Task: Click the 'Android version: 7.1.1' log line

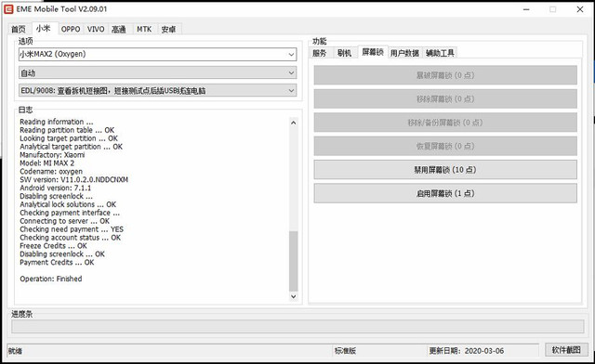Action: pyautogui.click(x=56, y=188)
